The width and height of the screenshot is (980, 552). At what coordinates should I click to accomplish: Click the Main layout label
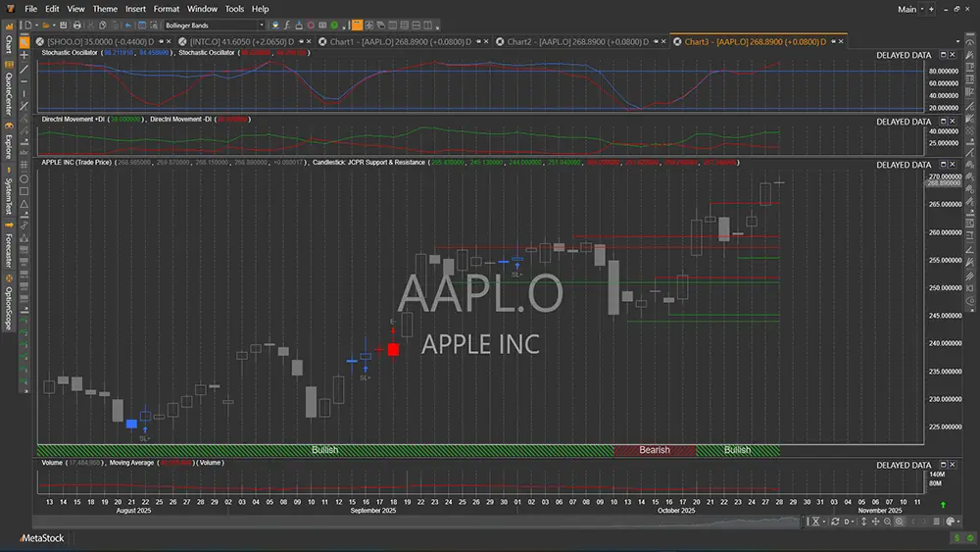[x=906, y=9]
